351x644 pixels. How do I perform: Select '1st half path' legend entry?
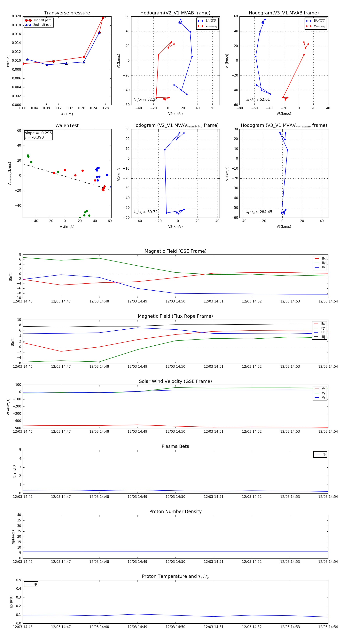click(x=38, y=20)
